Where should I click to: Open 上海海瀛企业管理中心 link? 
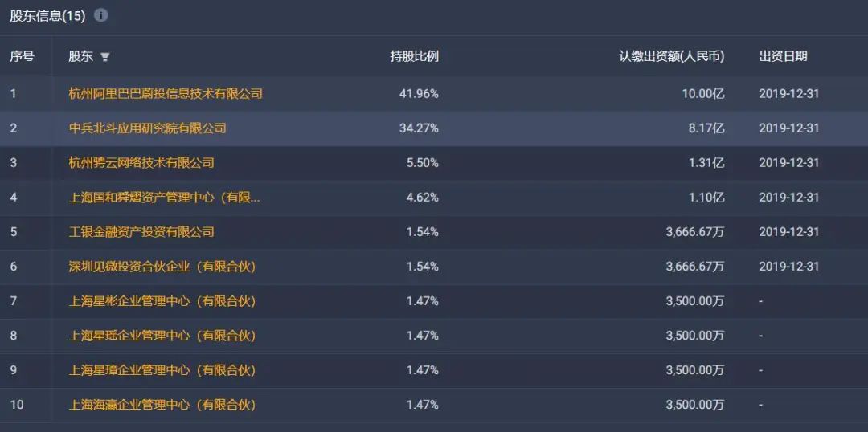(162, 405)
